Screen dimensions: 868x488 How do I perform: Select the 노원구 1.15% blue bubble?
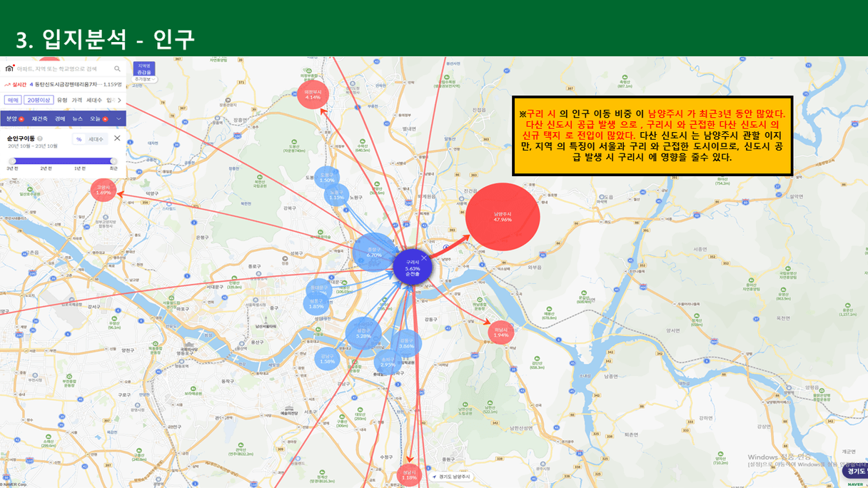pyautogui.click(x=337, y=195)
